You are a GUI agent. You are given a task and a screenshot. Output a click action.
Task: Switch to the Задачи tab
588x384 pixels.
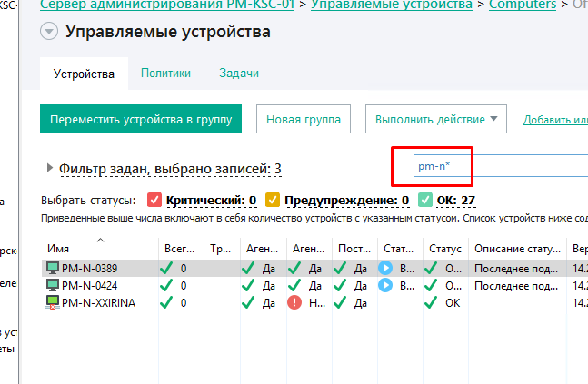click(239, 74)
